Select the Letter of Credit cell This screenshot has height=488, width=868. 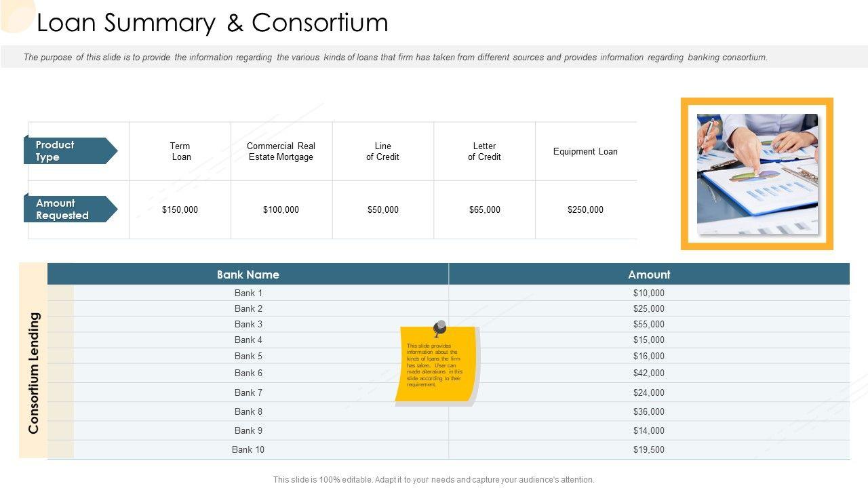[x=484, y=151]
